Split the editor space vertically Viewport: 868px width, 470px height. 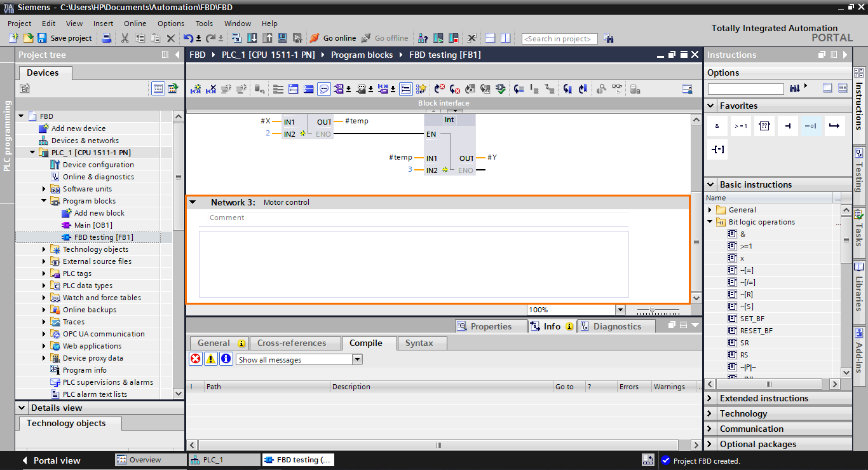pyautogui.click(x=505, y=38)
